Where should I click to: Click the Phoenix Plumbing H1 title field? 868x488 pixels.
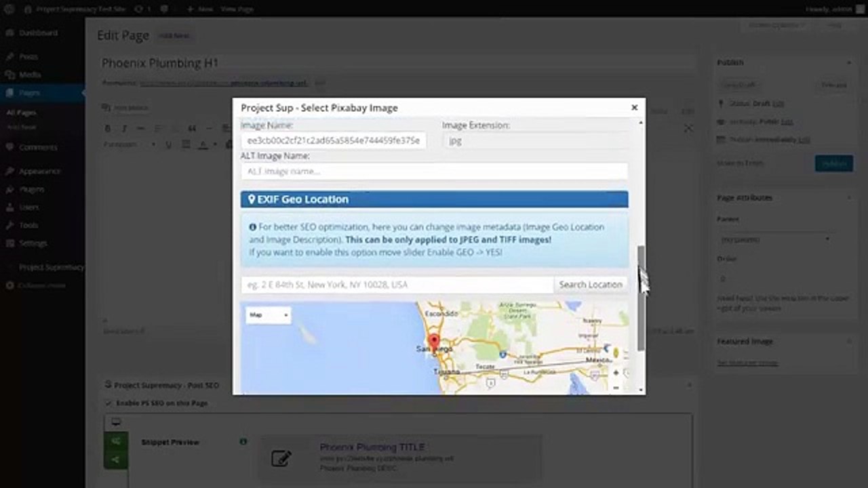[x=399, y=63]
